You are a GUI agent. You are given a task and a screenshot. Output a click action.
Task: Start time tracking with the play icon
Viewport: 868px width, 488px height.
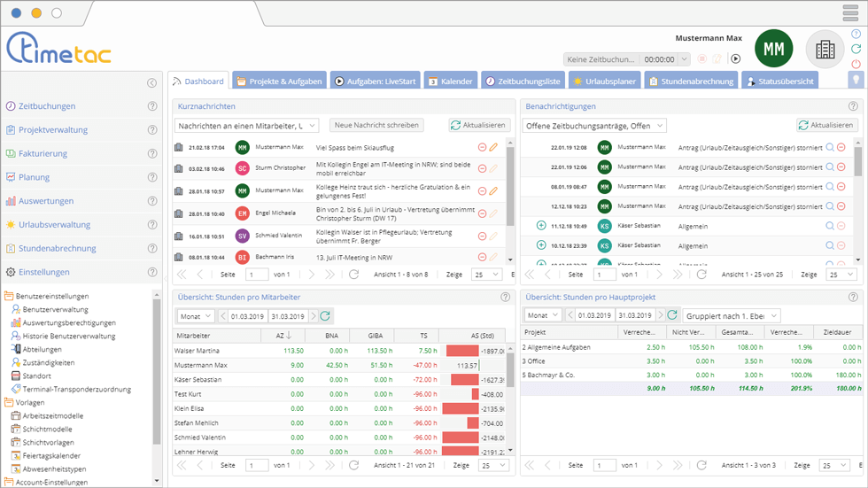click(x=735, y=58)
